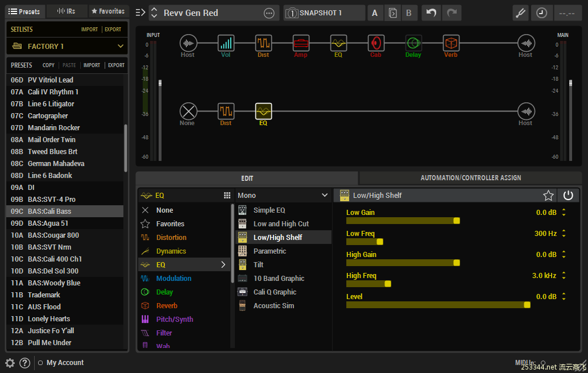Open the tempo clock icon

point(541,13)
